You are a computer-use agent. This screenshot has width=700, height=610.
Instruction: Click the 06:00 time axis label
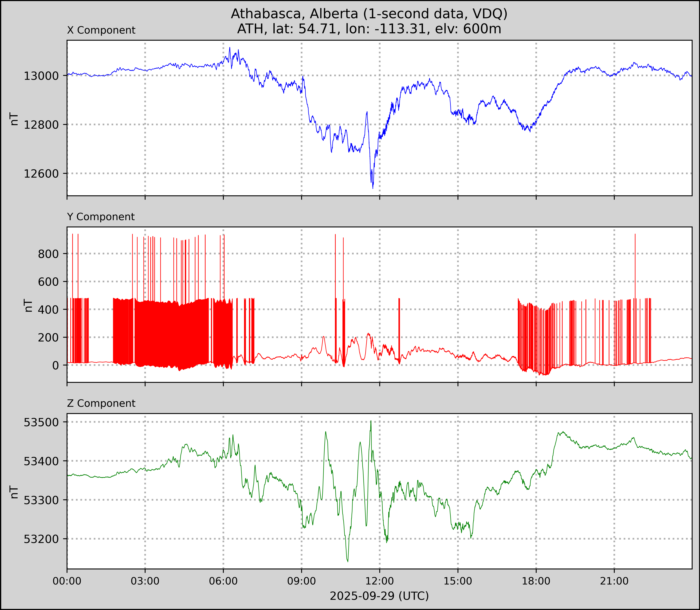point(223,581)
